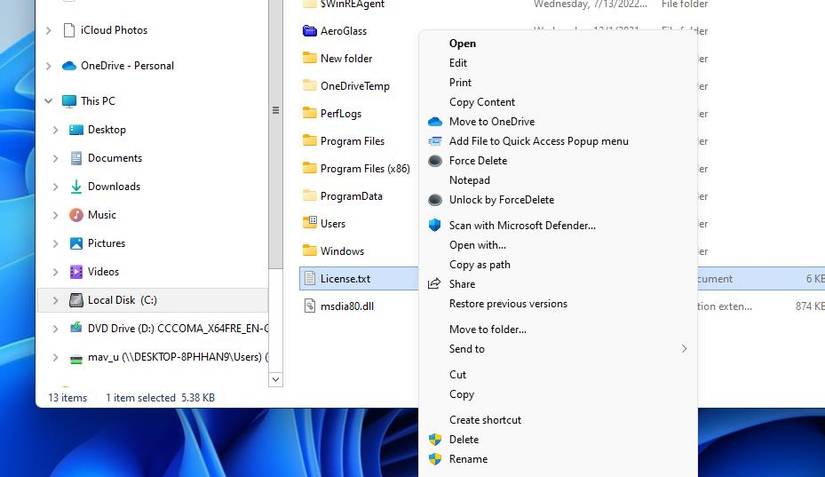Click the Users folder icon
The width and height of the screenshot is (825, 477).
[309, 222]
